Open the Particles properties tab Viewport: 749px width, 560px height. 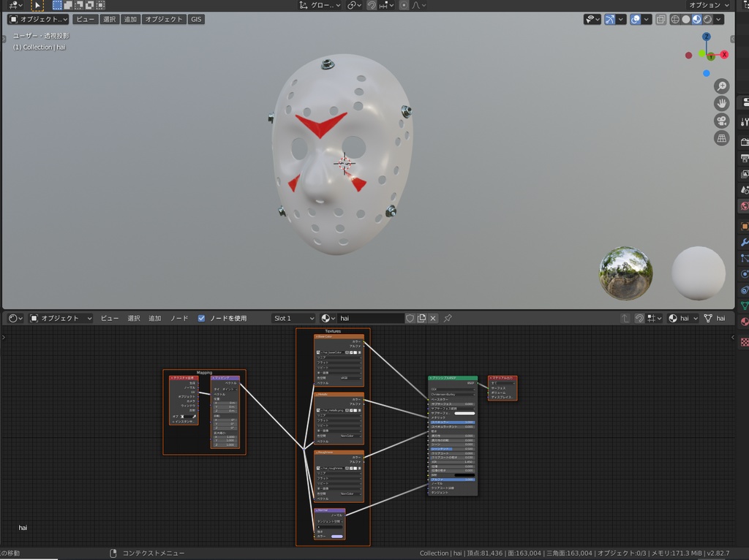click(744, 258)
